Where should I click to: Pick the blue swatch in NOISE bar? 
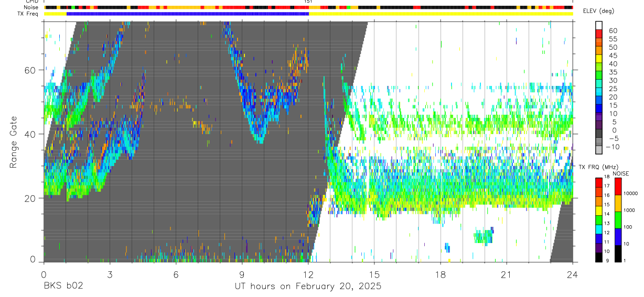pyautogui.click(x=618, y=237)
